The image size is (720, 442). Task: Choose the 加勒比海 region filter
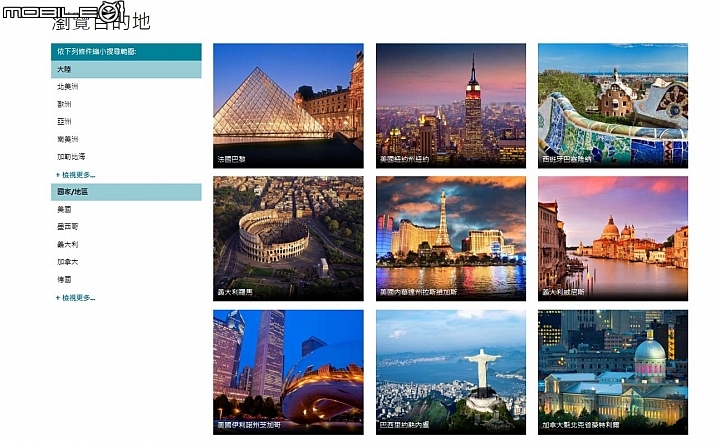click(71, 157)
